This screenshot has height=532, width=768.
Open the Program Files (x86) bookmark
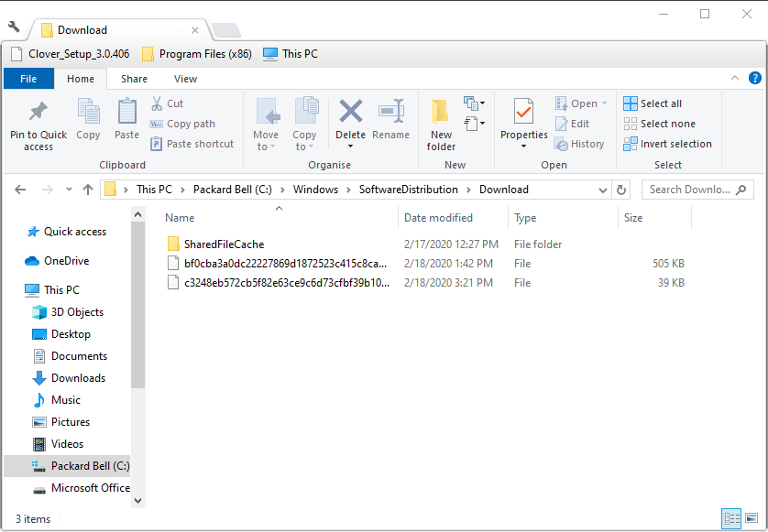click(197, 54)
